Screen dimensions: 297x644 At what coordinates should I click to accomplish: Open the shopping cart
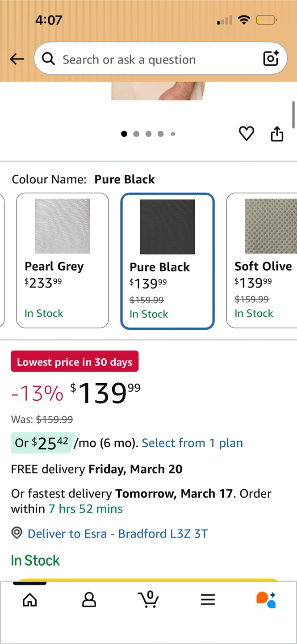coord(149,600)
